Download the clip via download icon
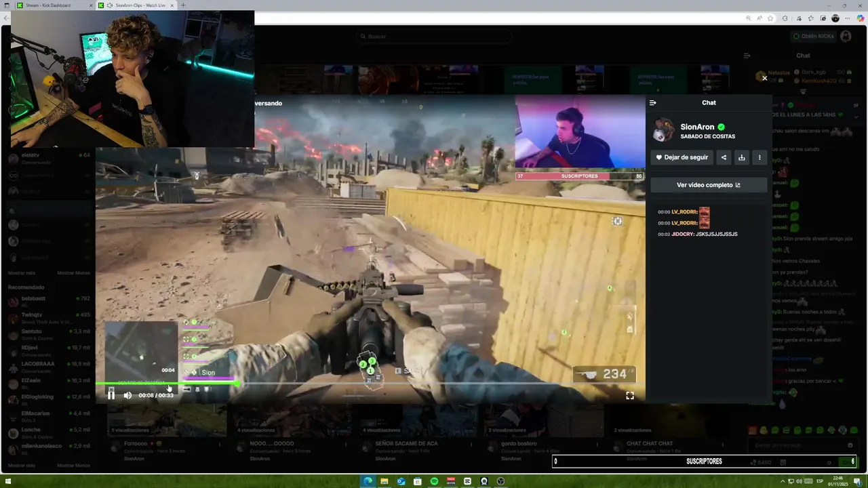 pos(741,157)
